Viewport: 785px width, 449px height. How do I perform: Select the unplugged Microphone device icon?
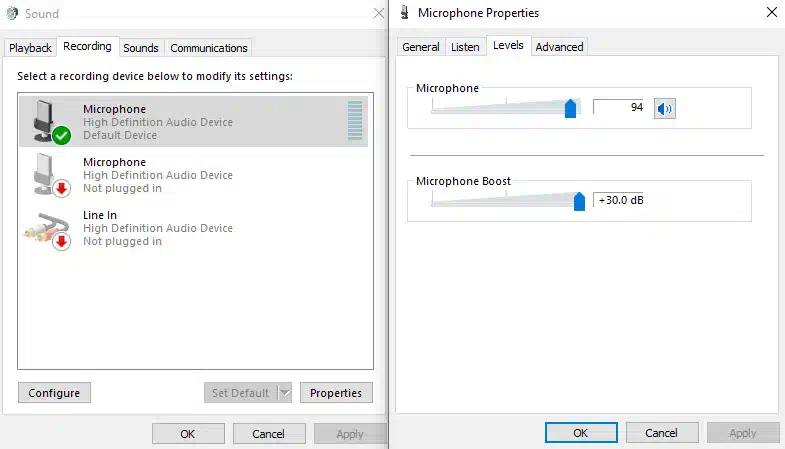click(48, 174)
